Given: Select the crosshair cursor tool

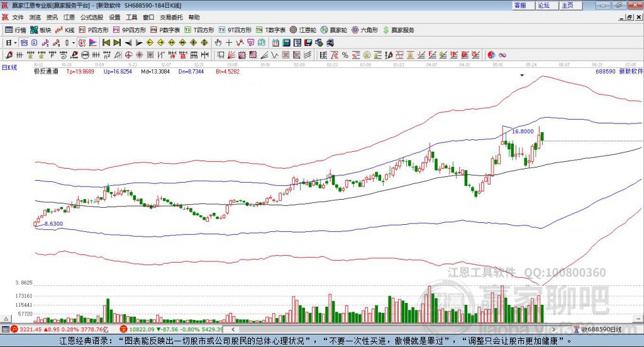Looking at the screenshot, I should 229,43.
